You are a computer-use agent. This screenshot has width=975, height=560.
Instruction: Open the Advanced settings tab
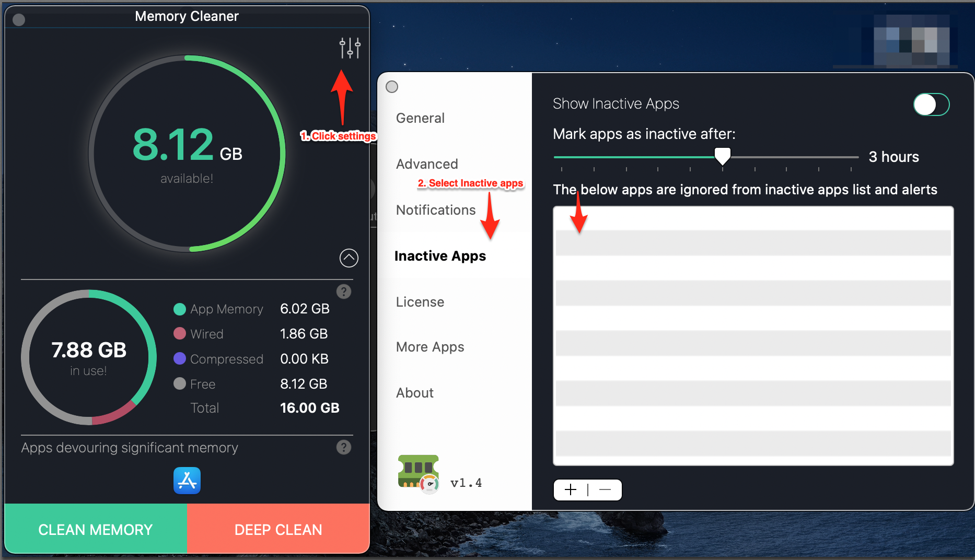427,164
